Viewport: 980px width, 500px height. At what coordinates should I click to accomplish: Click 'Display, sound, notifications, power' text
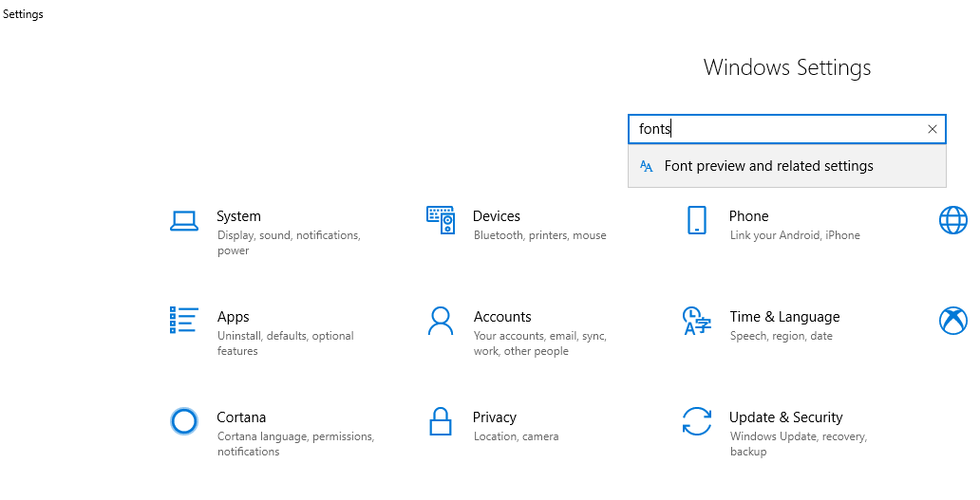tap(289, 243)
